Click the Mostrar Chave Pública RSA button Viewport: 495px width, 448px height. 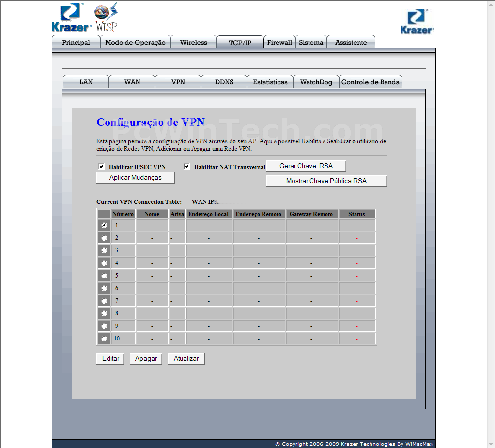326,181
